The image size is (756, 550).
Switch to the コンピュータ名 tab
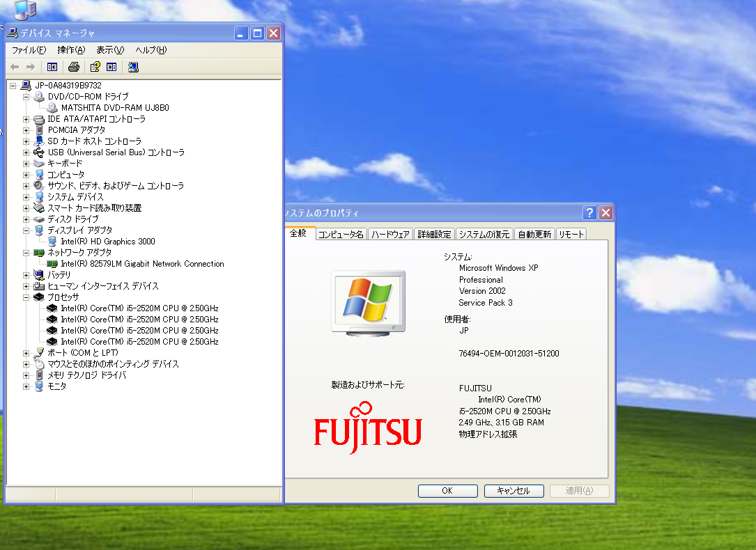[x=341, y=234]
